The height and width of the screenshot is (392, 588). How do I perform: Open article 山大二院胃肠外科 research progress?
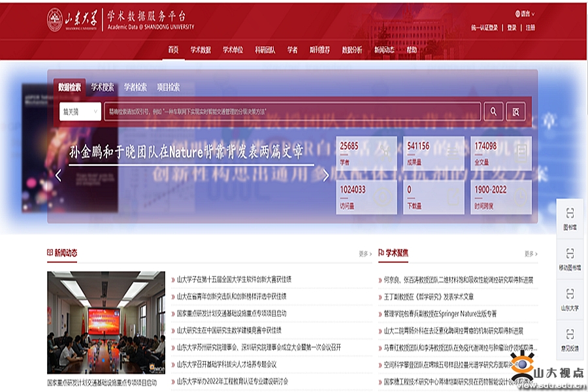pos(453,331)
